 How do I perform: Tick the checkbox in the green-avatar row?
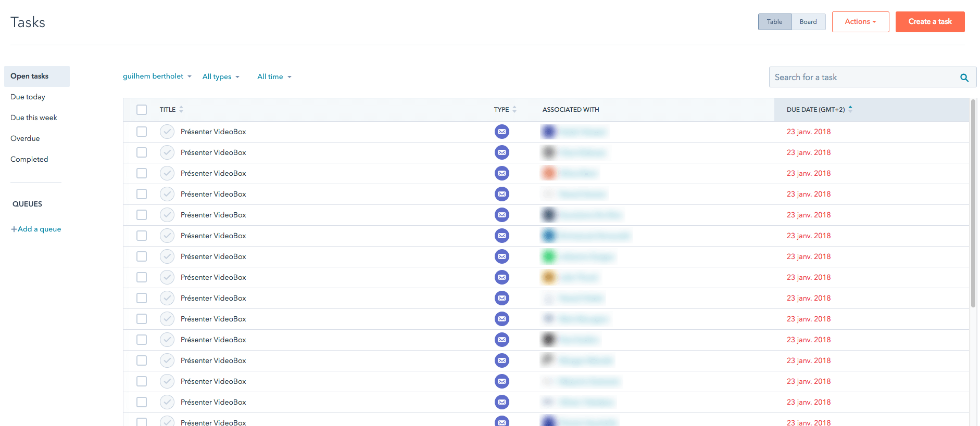(x=142, y=256)
